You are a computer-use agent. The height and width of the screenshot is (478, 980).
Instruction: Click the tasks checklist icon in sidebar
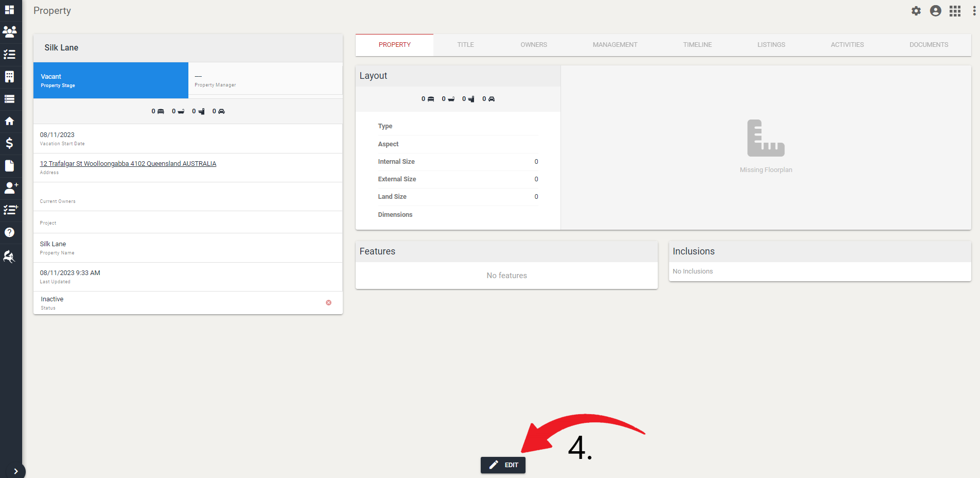[10, 55]
